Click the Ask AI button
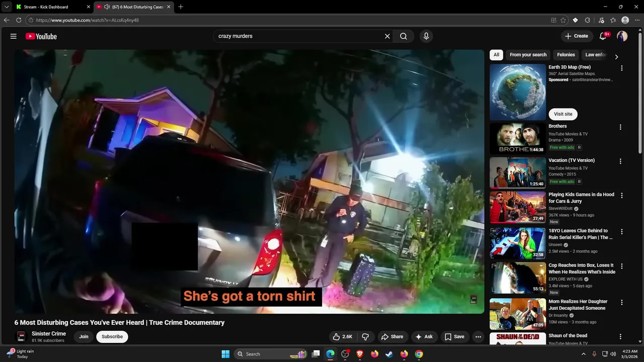The width and height of the screenshot is (644, 362). click(x=424, y=337)
